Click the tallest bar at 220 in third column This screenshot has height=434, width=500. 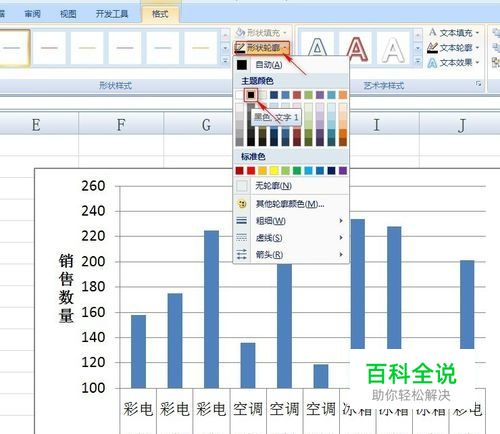211,309
